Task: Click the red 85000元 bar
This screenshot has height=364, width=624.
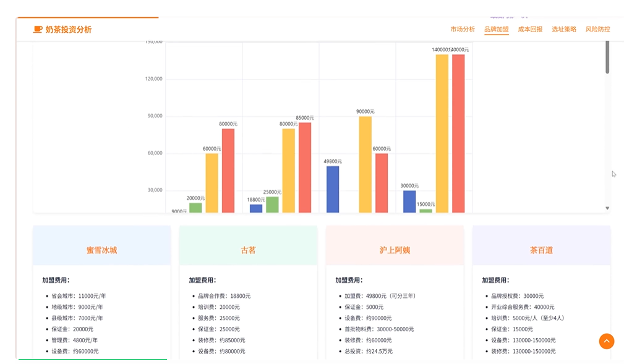Action: [x=305, y=167]
